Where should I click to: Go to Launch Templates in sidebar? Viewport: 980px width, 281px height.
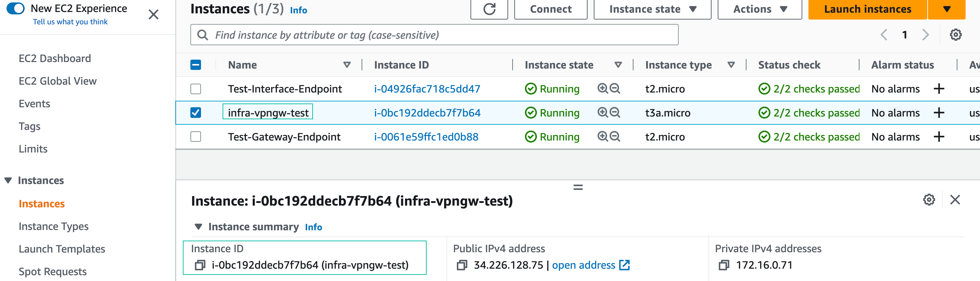pos(62,249)
